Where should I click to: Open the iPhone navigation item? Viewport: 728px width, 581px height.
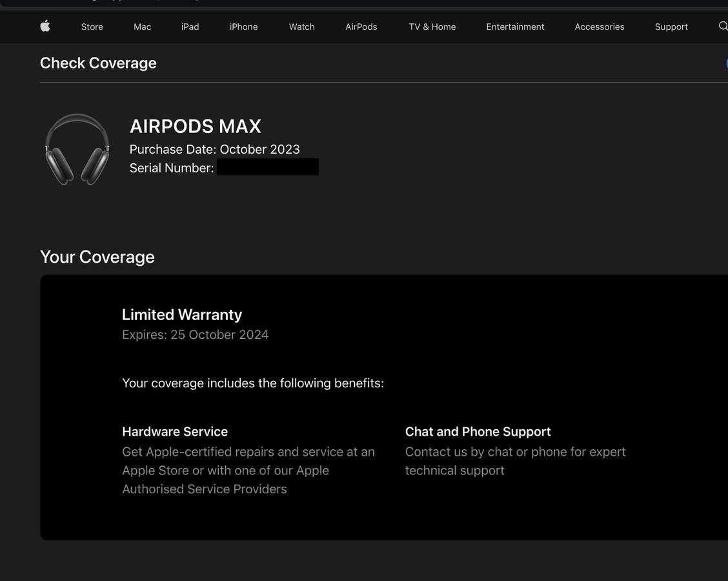point(243,26)
